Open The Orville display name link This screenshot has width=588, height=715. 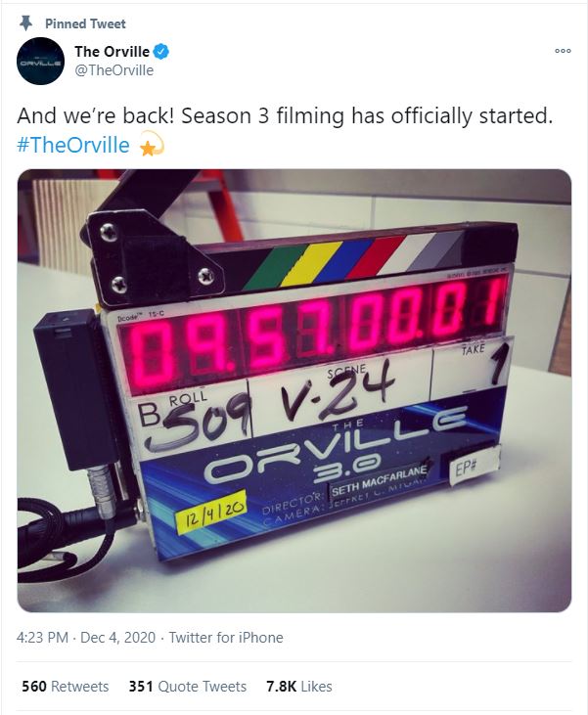(112, 52)
